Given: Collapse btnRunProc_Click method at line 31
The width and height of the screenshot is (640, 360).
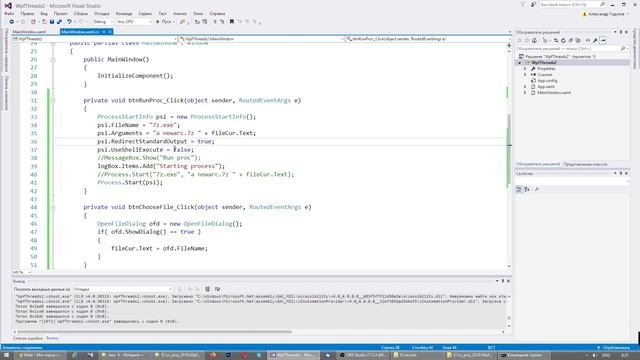Looking at the screenshot, I should [53, 100].
